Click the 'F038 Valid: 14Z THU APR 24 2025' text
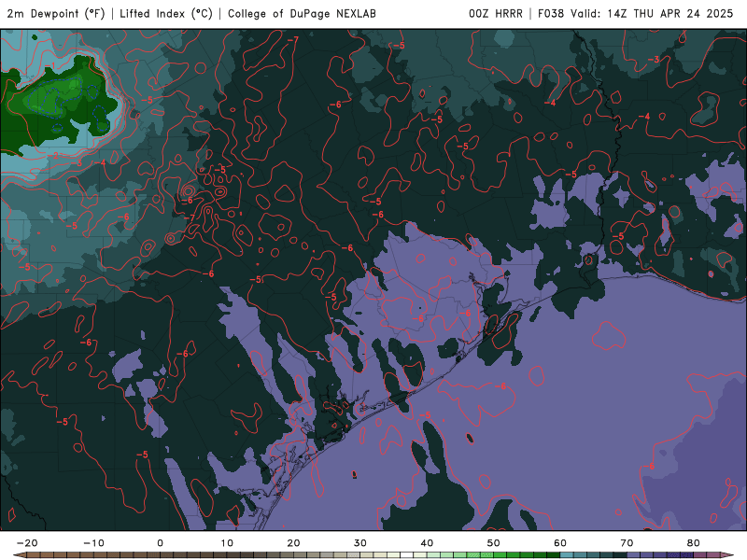The height and width of the screenshot is (560, 747). point(636,14)
